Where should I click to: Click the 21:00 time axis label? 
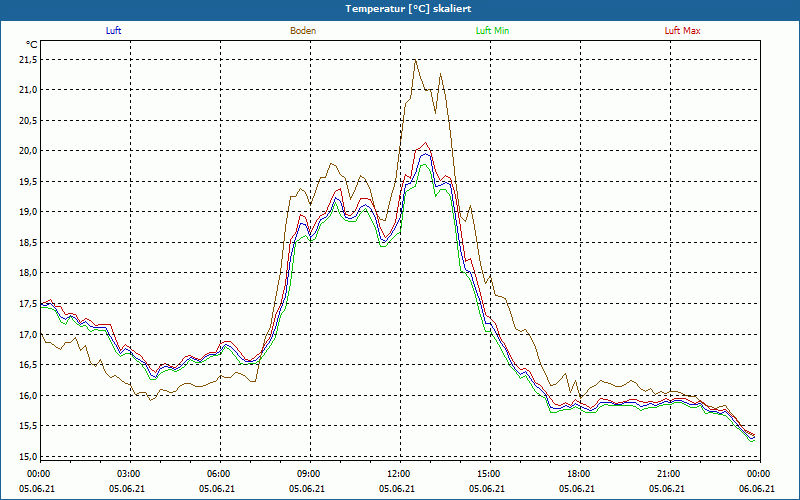coord(667,474)
